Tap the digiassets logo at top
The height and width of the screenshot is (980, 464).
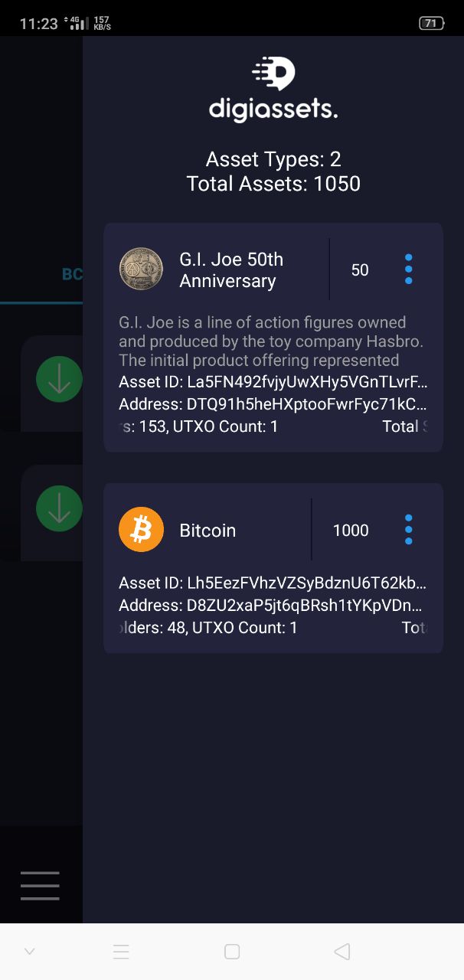tap(273, 88)
